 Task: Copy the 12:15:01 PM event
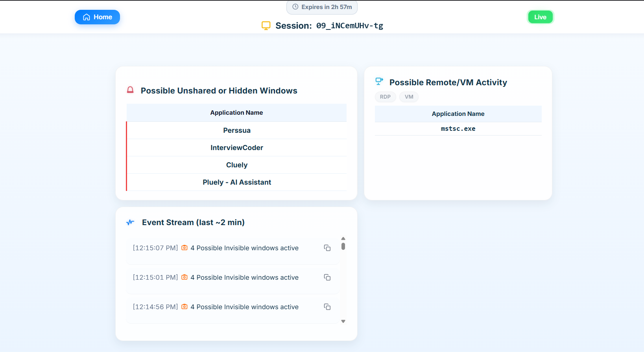coord(327,277)
